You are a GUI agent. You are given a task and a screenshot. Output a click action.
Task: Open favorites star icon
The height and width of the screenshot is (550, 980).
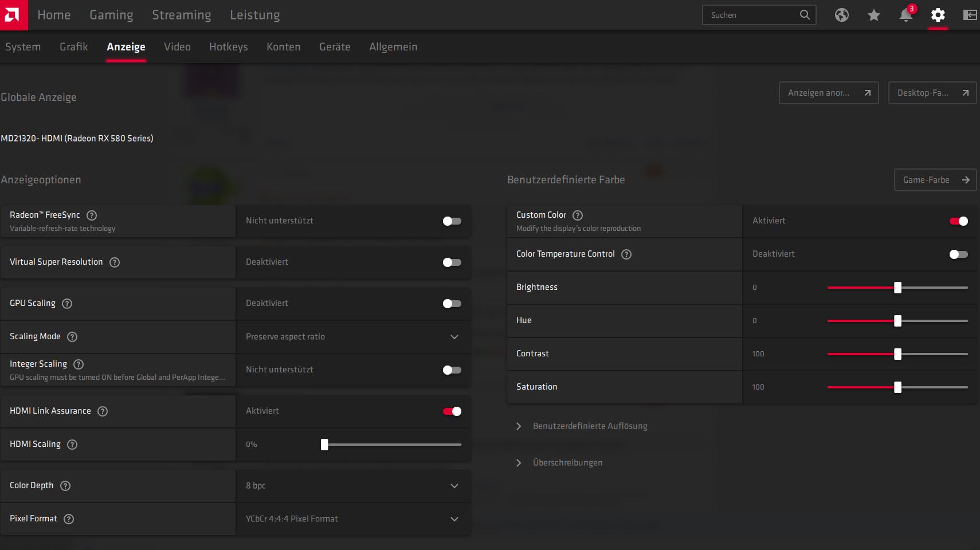[x=874, y=15]
